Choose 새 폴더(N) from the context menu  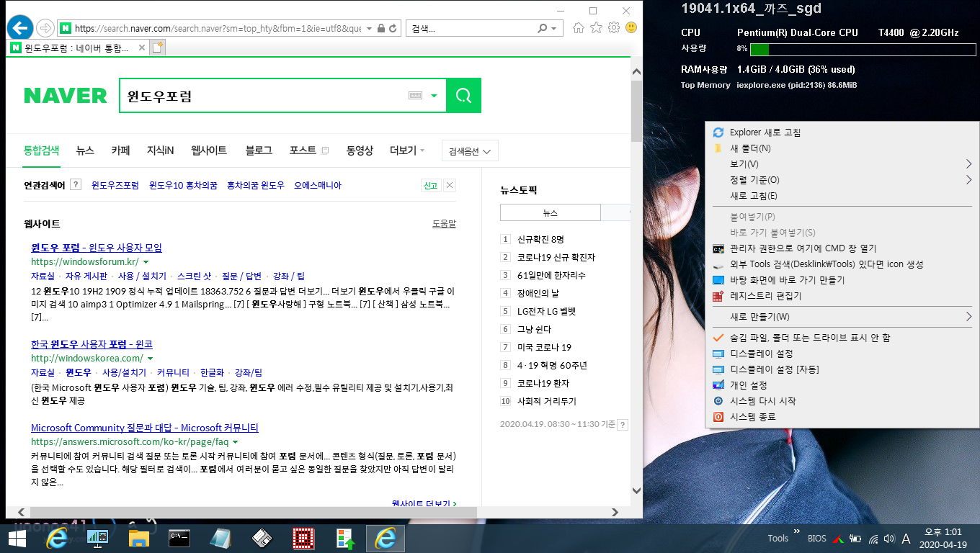coord(840,148)
